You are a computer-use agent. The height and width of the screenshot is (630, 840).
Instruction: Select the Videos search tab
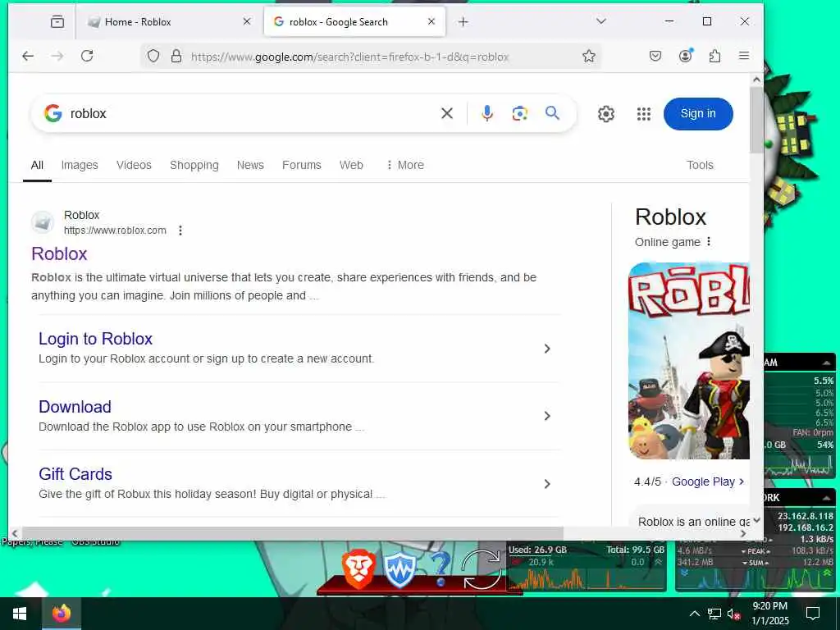(x=134, y=165)
